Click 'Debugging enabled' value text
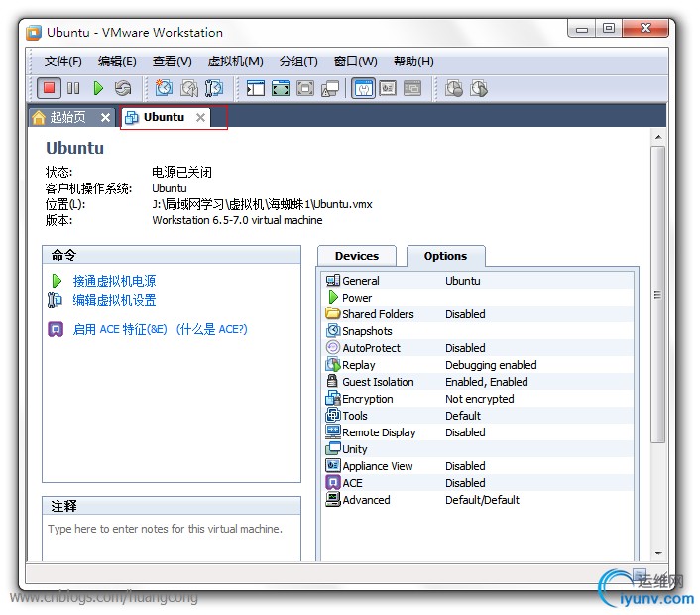The width and height of the screenshot is (700, 615). 491,365
